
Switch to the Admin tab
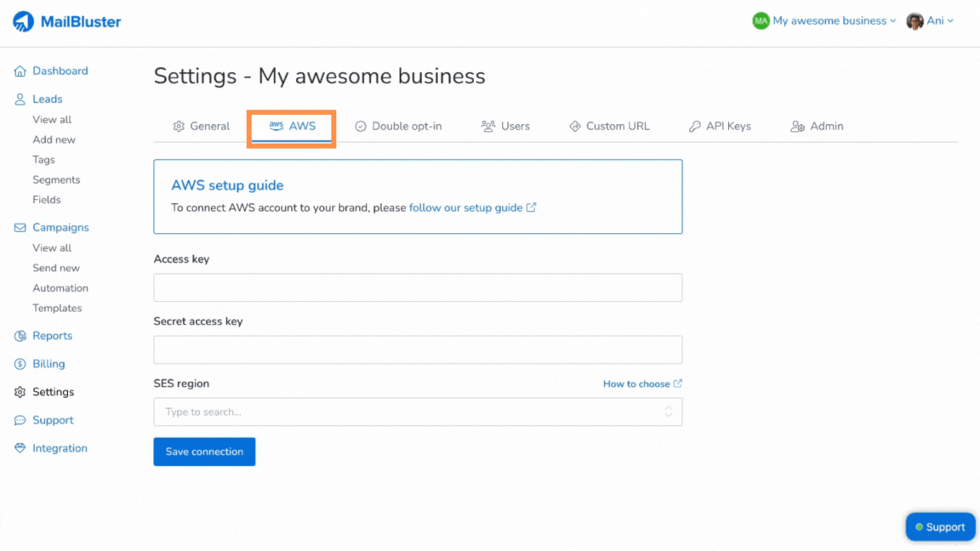tap(817, 126)
